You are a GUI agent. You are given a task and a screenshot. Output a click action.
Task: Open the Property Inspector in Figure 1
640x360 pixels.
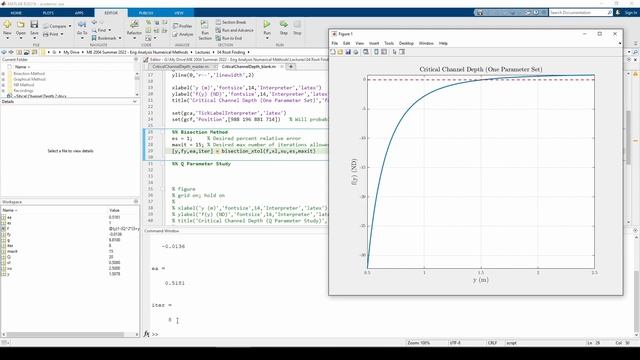402,52
